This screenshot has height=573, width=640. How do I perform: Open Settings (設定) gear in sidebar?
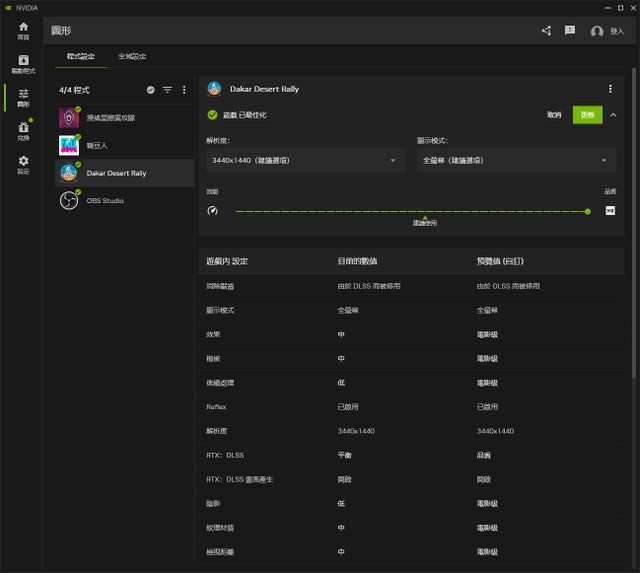click(23, 164)
